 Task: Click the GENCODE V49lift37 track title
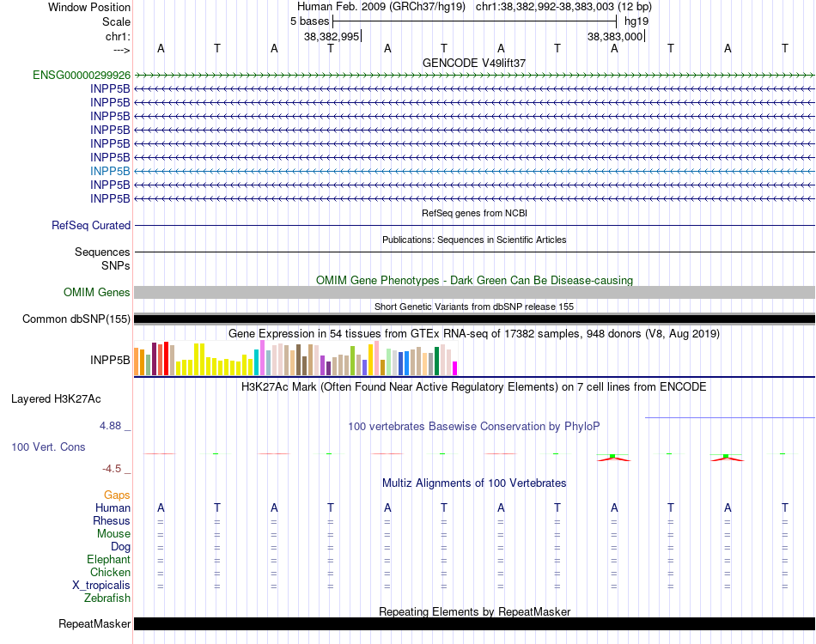(473, 63)
